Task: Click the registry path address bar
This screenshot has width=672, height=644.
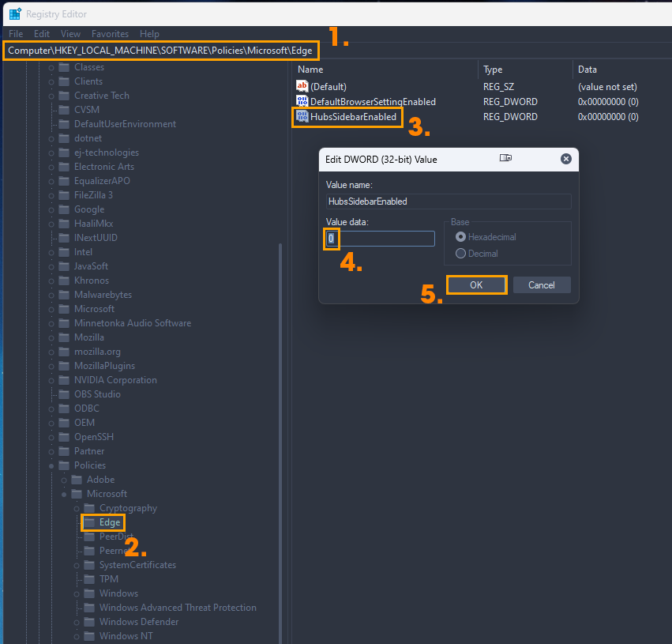Action: (160, 51)
